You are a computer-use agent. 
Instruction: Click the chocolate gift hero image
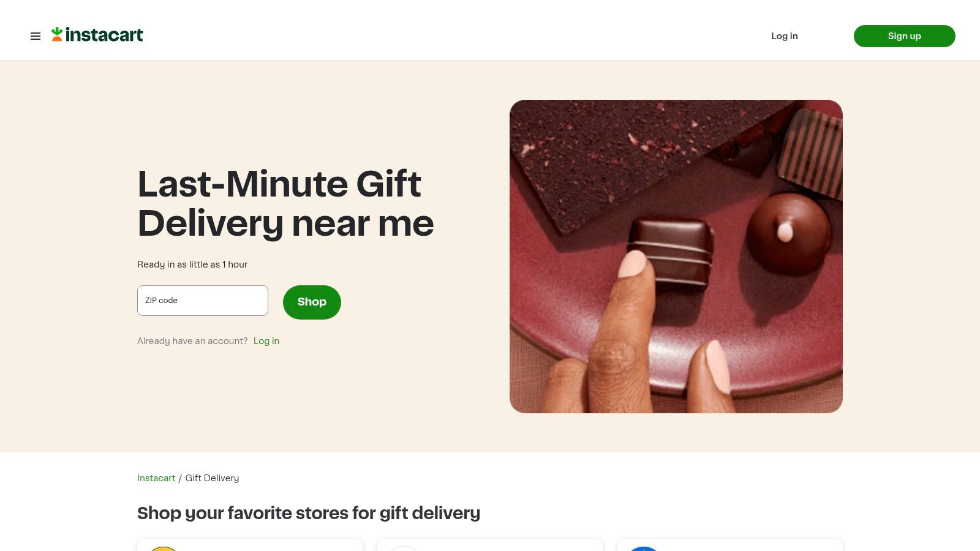(676, 256)
